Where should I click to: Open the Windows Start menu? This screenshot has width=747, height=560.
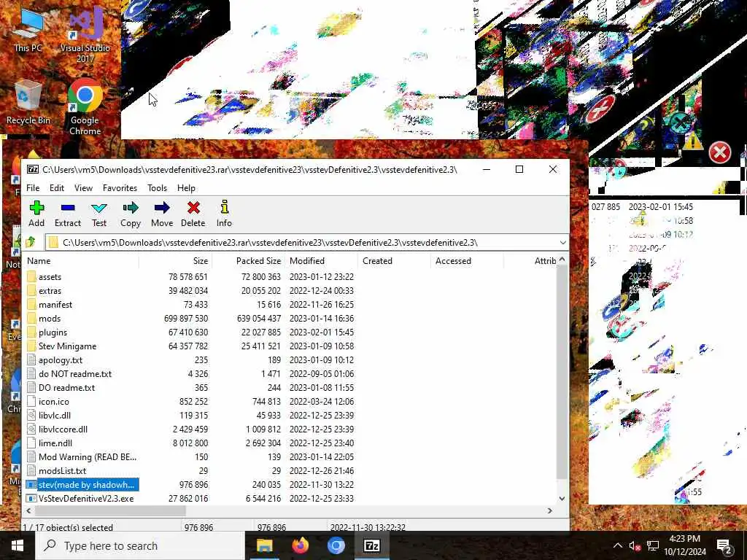pos(18,545)
